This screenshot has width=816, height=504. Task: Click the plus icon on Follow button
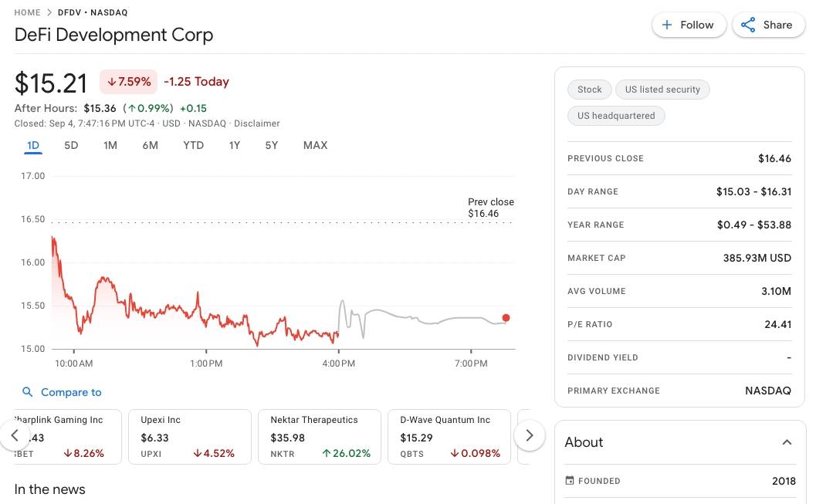click(667, 25)
